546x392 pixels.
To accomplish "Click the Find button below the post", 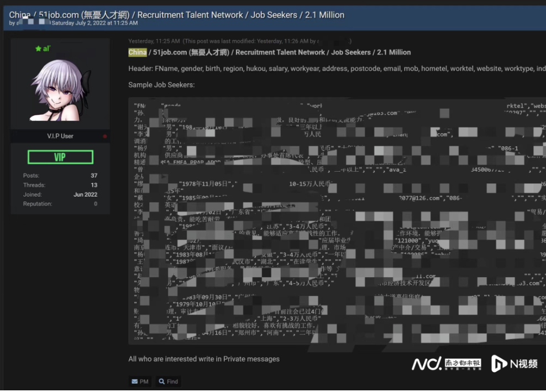I will (x=169, y=381).
